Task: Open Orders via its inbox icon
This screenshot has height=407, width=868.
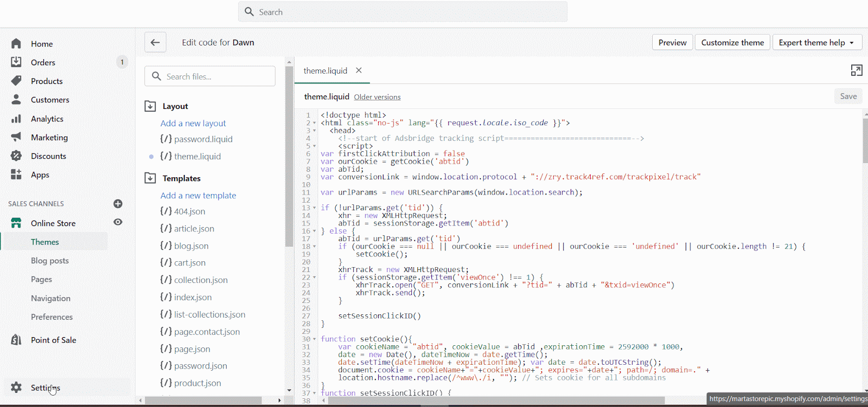Action: coord(16,62)
